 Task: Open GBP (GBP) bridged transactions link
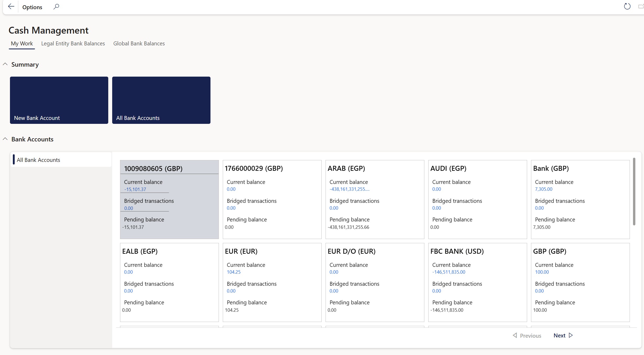(x=539, y=291)
